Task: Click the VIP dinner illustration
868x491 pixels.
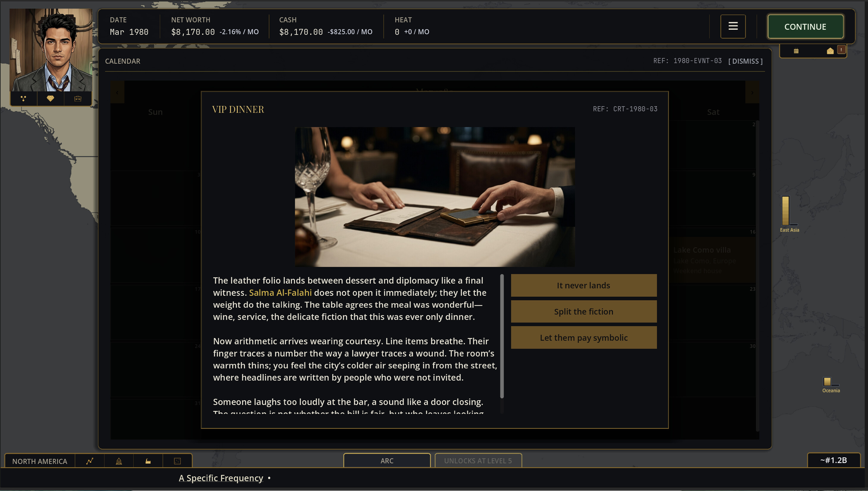Action: (x=435, y=197)
